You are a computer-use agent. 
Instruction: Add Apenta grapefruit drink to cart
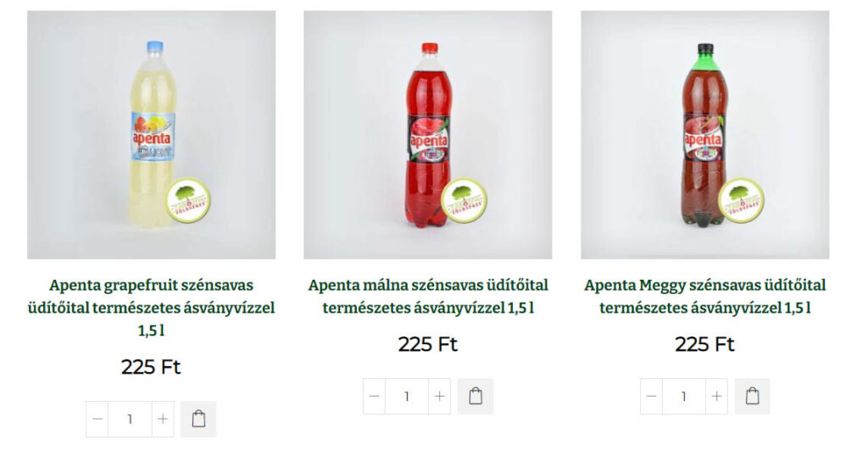[x=198, y=420]
